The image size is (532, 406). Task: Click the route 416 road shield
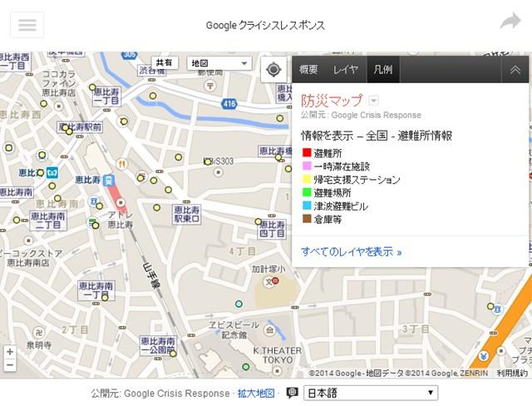(229, 103)
